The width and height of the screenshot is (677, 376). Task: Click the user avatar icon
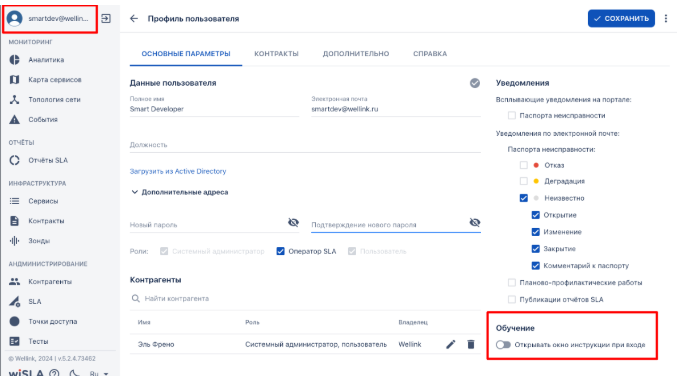(14, 19)
